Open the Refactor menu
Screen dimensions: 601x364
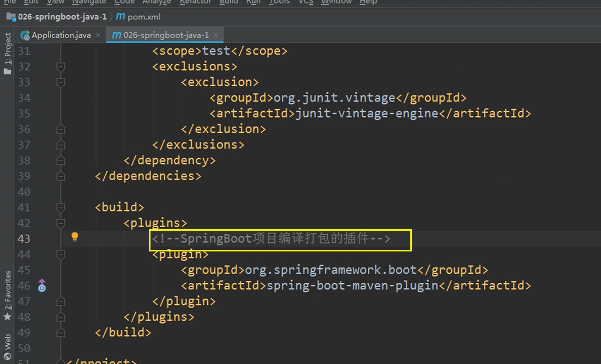(x=195, y=2)
